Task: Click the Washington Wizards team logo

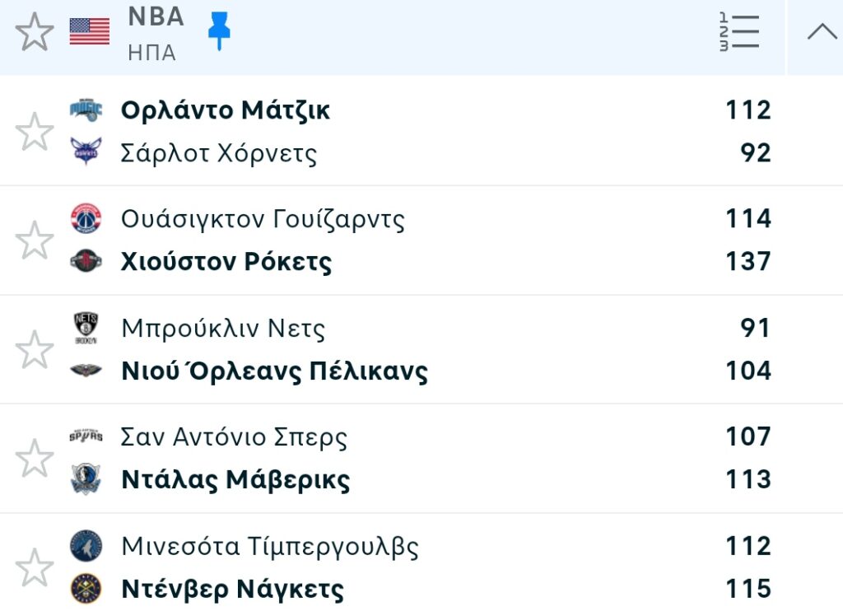Action: (86, 218)
